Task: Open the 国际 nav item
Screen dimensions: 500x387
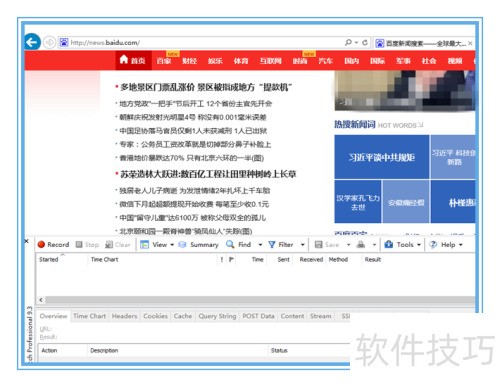Action: [377, 61]
